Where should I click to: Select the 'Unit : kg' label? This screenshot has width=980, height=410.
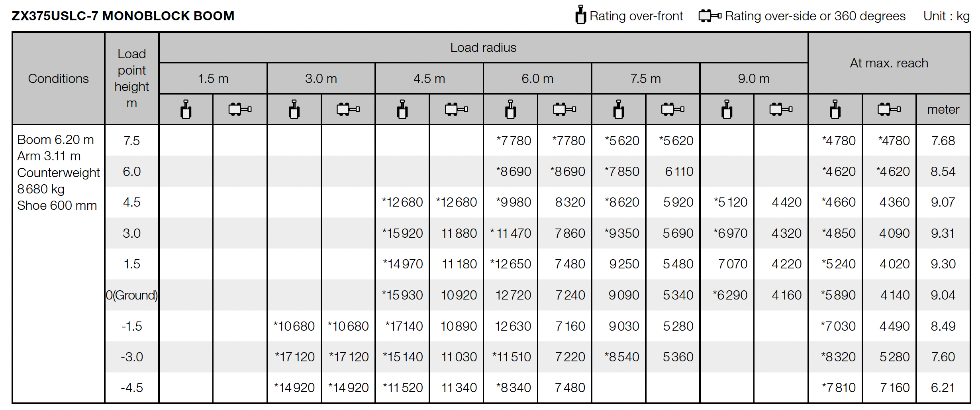pos(947,16)
